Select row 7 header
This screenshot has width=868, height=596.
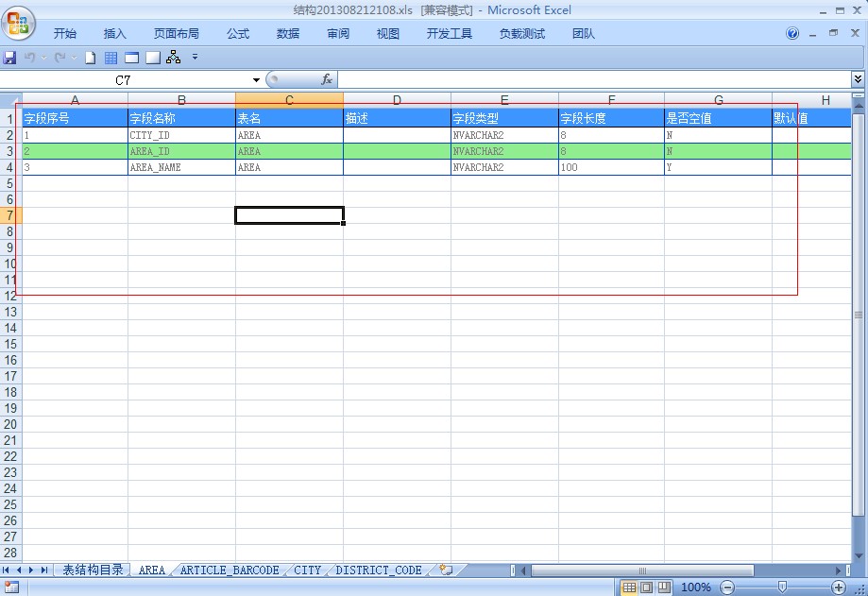[x=10, y=215]
